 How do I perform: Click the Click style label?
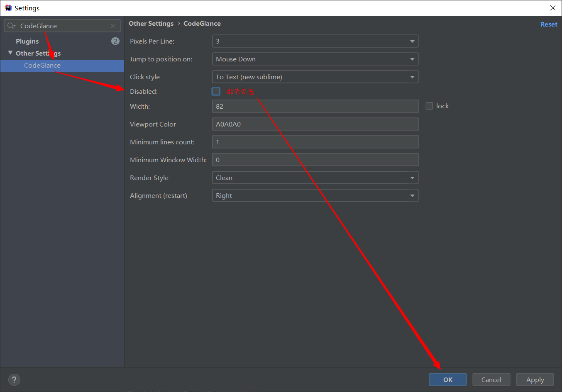point(145,77)
